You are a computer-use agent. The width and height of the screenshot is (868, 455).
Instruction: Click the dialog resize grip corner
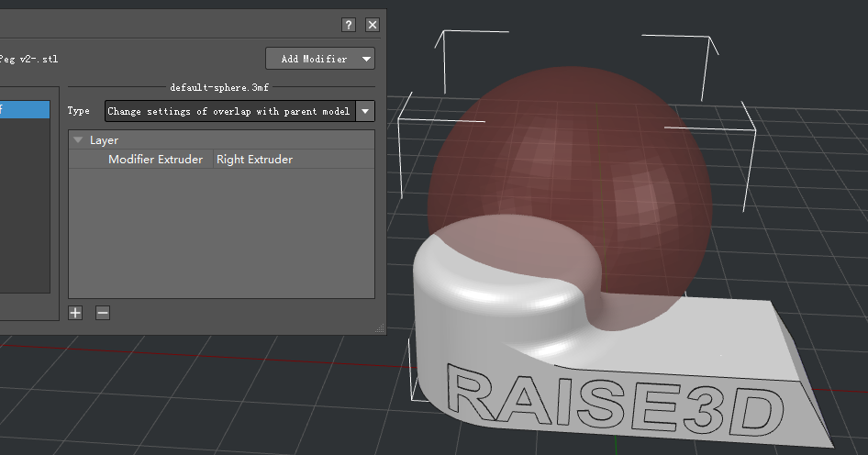380,328
